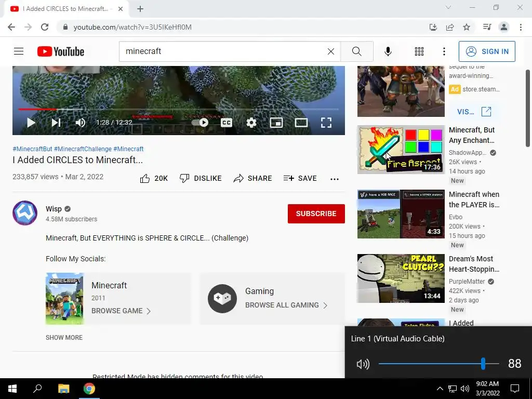
Task: Open the Wisp channel avatar
Action: point(25,213)
